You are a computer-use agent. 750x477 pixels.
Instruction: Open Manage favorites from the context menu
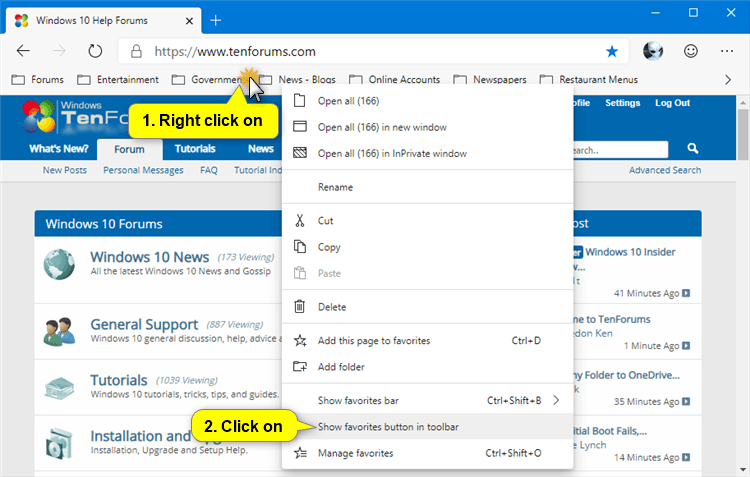point(428,453)
